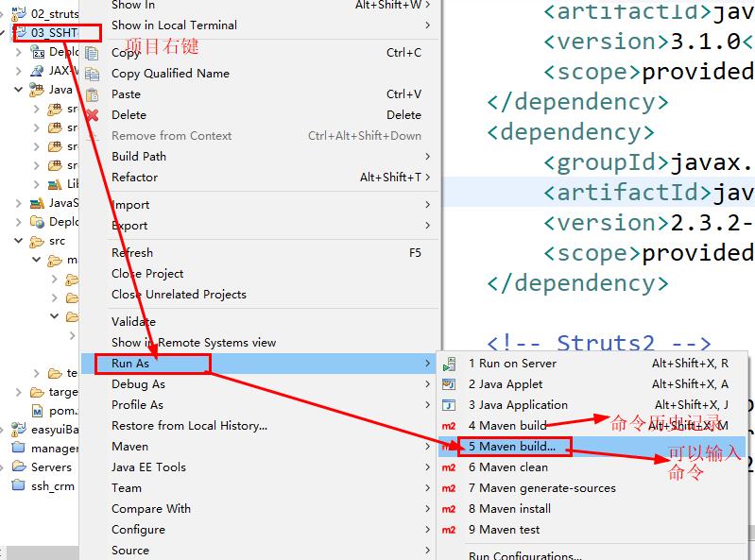Click the pom file icon
The height and width of the screenshot is (560, 755).
tap(37, 411)
